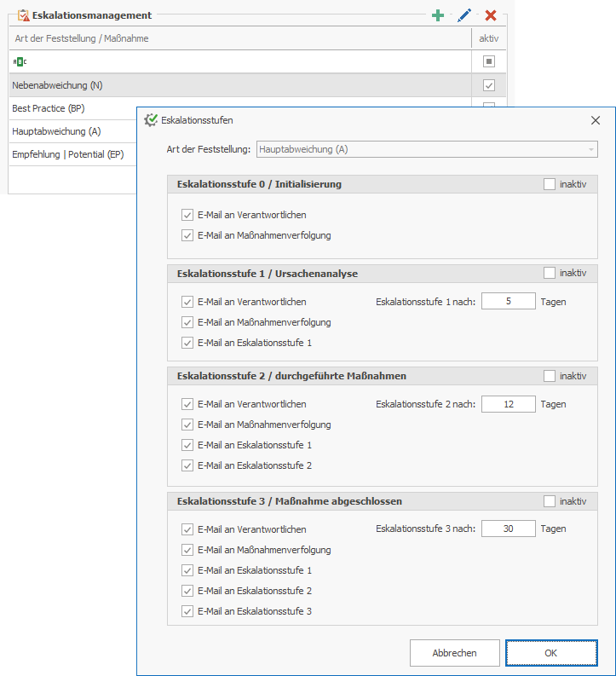
Task: Toggle the aktiv filter checkbox in the filter row
Action: (488, 61)
